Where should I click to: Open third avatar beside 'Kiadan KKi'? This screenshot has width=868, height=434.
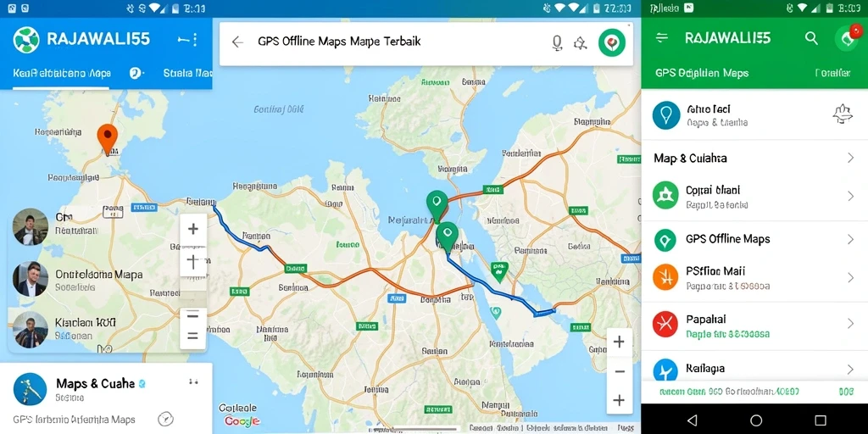(31, 330)
